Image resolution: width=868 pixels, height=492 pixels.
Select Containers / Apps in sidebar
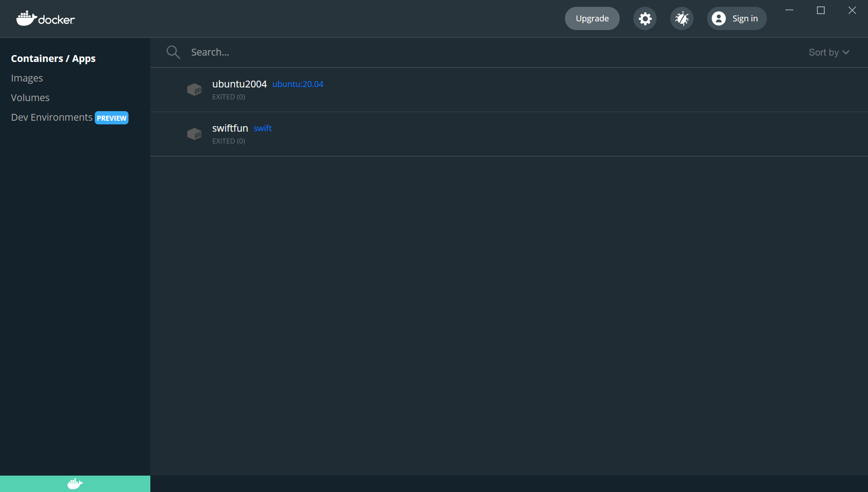53,58
